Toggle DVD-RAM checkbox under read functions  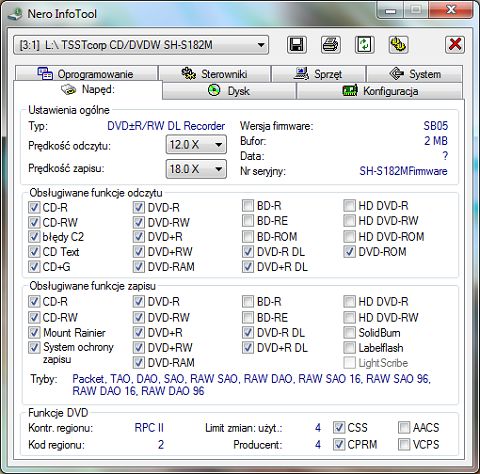coord(139,267)
